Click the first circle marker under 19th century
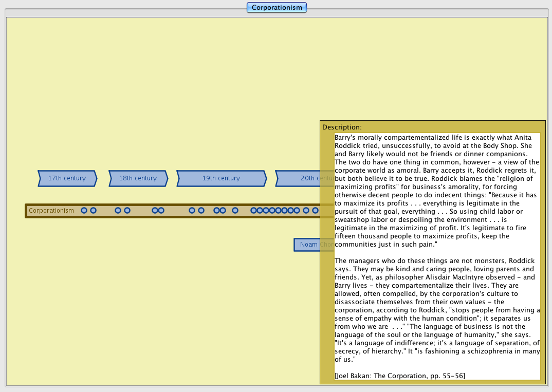552x392 pixels. [192, 211]
